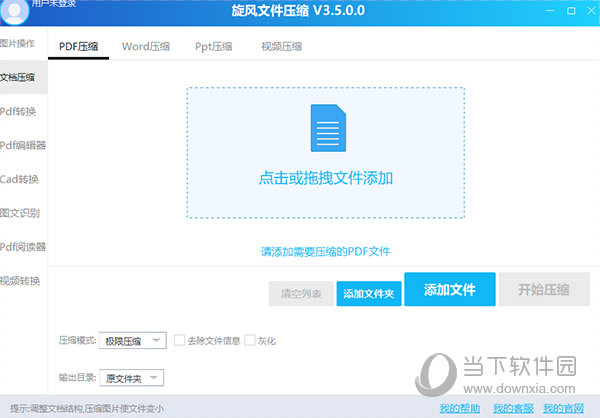
Task: Switch to the Word压缩 tab
Action: [146, 47]
